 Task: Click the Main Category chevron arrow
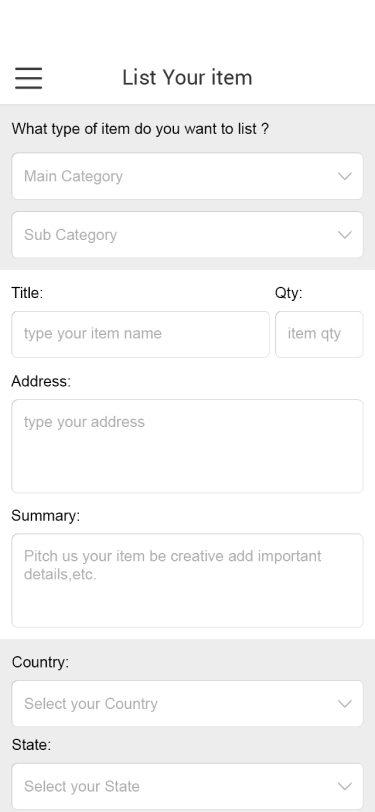point(344,176)
